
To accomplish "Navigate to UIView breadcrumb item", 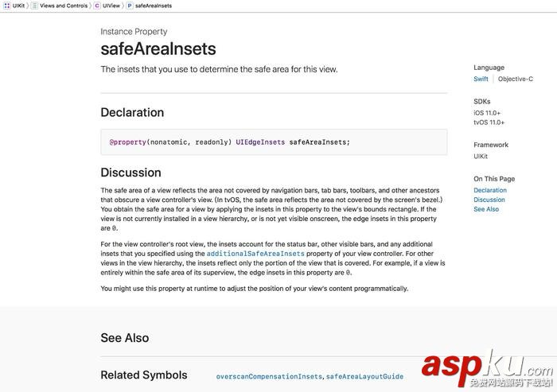I will click(x=111, y=6).
